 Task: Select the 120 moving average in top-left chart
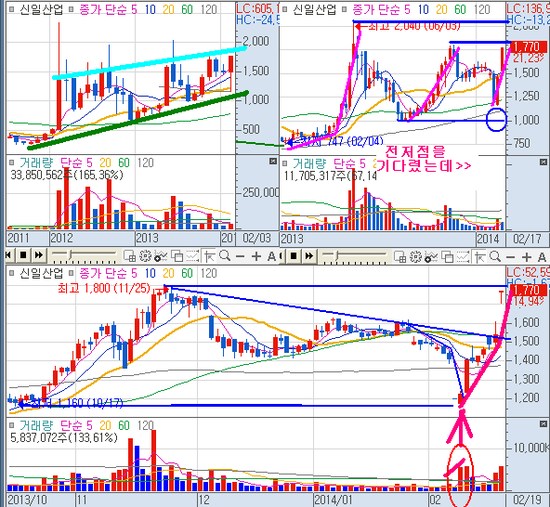(x=209, y=9)
